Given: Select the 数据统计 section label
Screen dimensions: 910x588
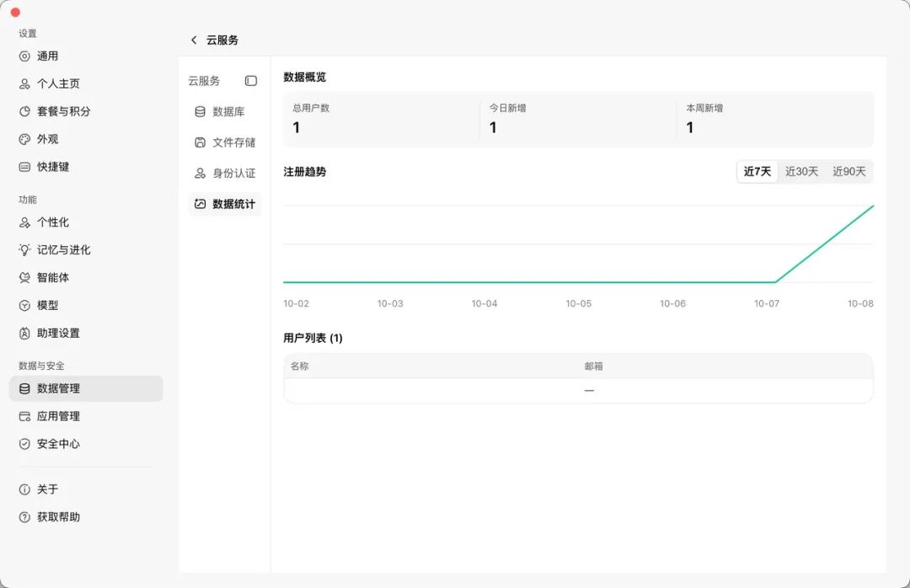Looking at the screenshot, I should click(234, 204).
